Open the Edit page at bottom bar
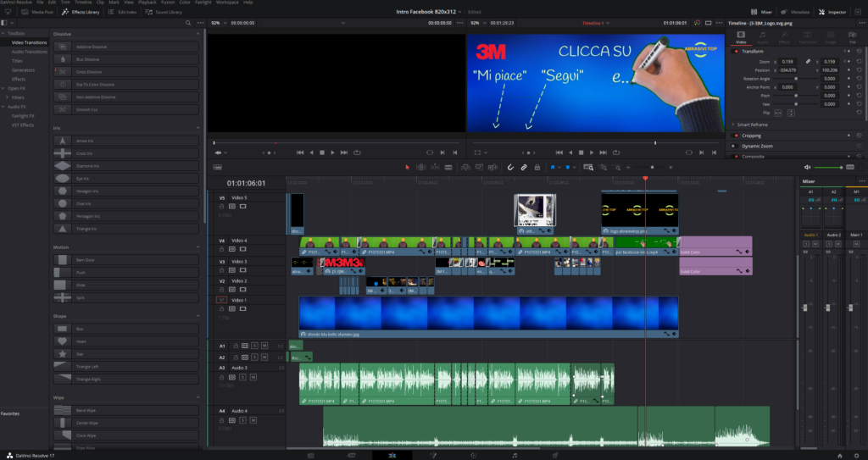This screenshot has height=460, width=868. click(x=392, y=455)
